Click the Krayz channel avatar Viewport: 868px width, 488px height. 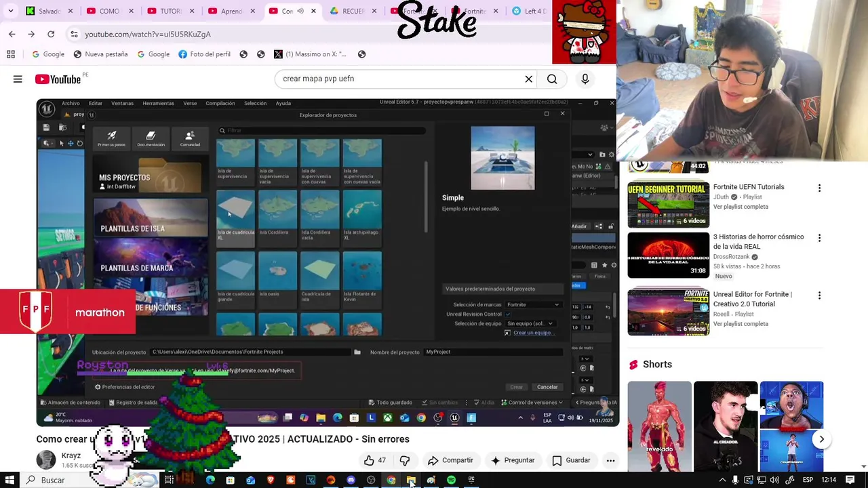coord(46,460)
